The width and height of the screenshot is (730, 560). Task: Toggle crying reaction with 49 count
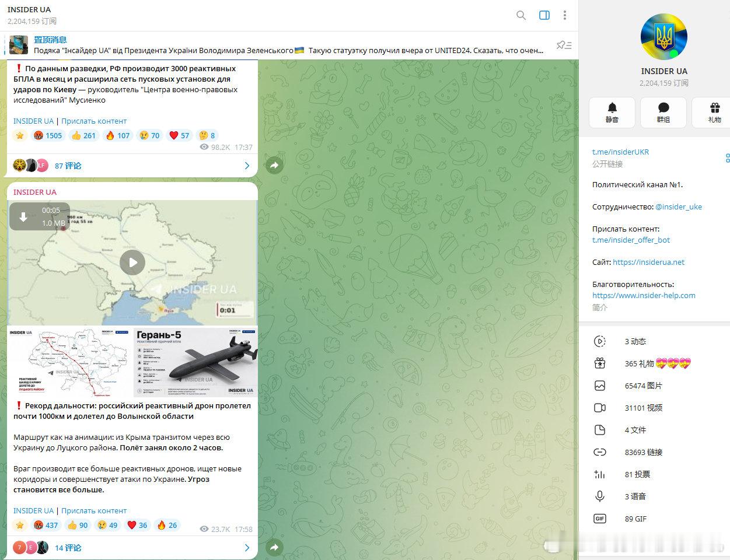point(108,525)
